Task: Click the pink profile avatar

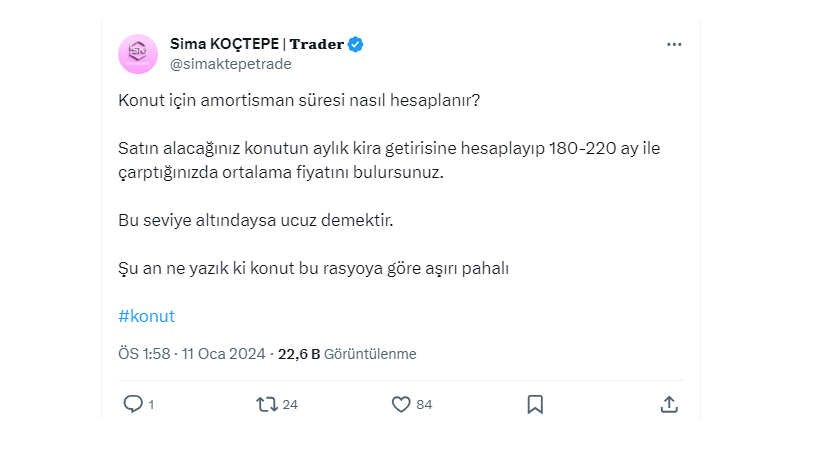Action: pyautogui.click(x=137, y=54)
